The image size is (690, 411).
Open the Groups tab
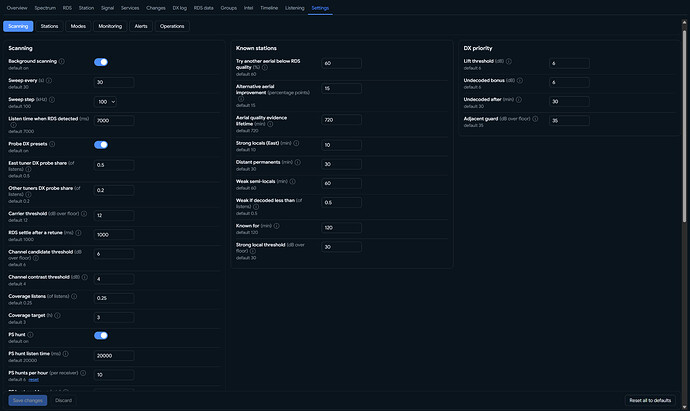(228, 8)
